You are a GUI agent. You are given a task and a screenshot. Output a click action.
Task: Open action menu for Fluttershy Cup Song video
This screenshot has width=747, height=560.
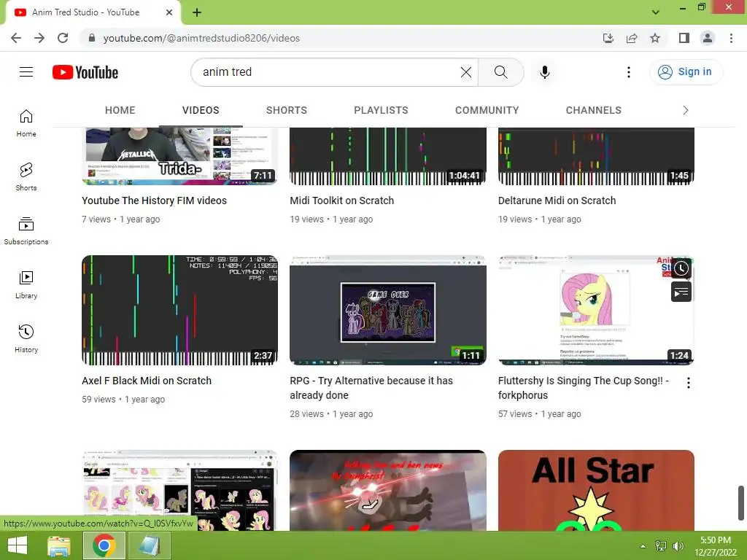688,383
